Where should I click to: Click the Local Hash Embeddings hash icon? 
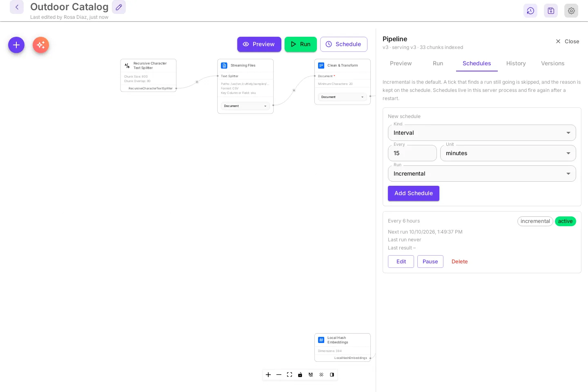coord(321,340)
